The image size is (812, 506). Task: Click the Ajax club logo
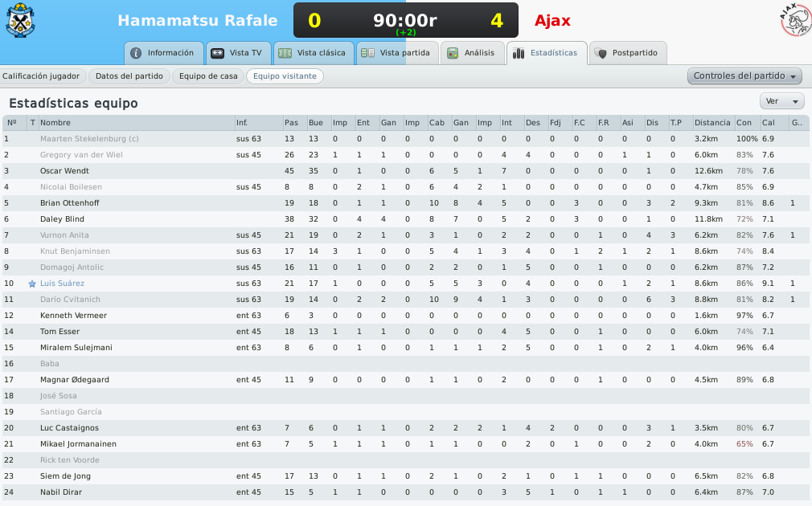796,19
